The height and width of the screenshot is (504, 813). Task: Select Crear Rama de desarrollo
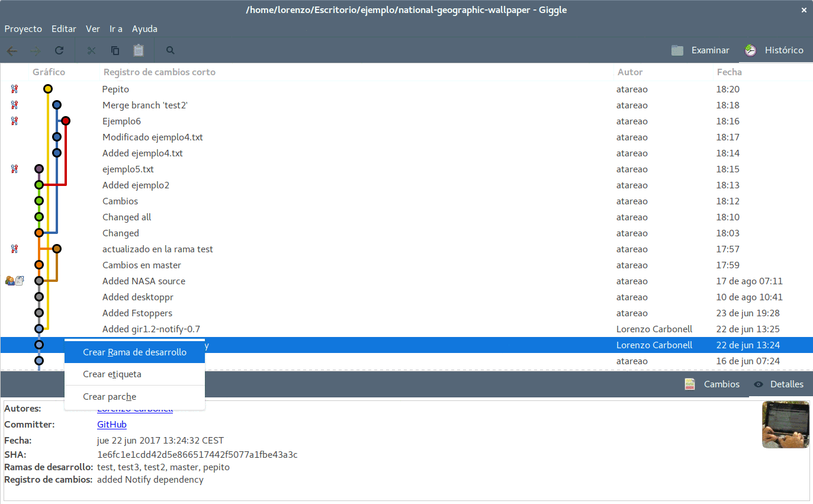tap(134, 352)
